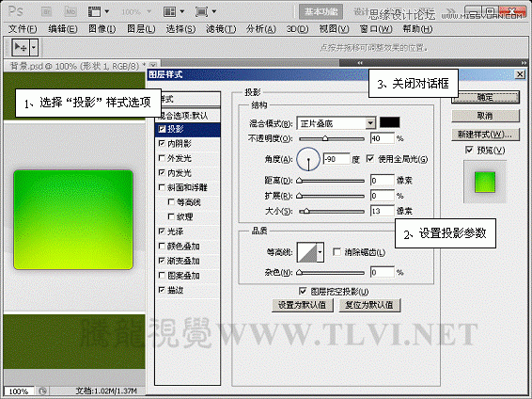This screenshot has width=532, height=399.
Task: Open the 分析(A) menu
Action: [x=260, y=29]
